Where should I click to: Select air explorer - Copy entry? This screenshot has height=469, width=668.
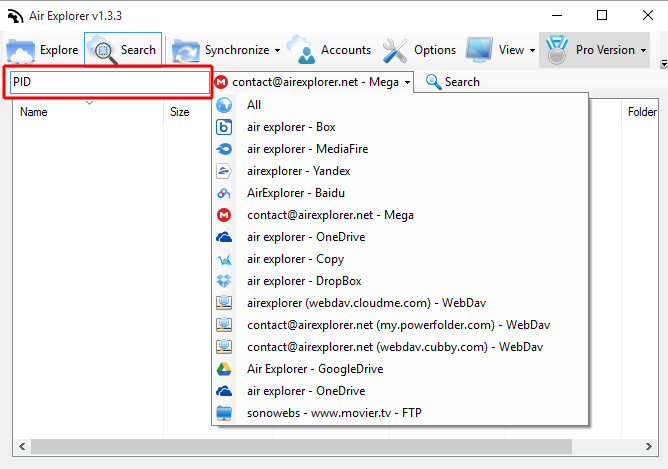coord(400,259)
